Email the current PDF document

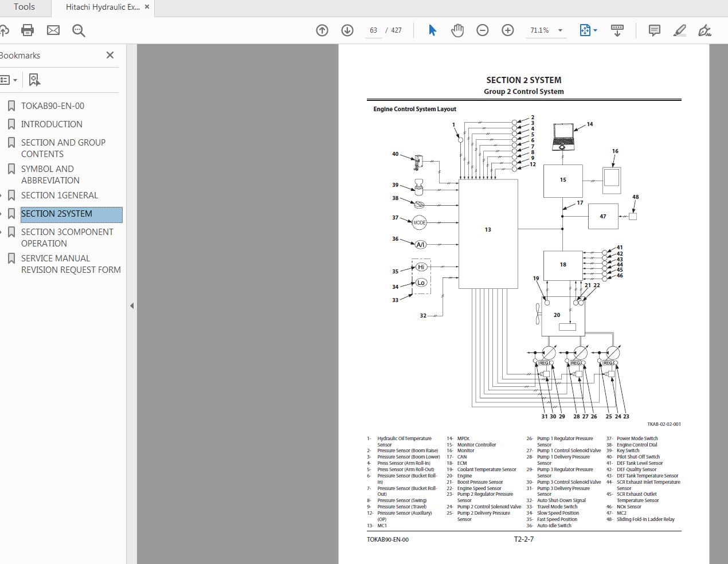pyautogui.click(x=53, y=30)
